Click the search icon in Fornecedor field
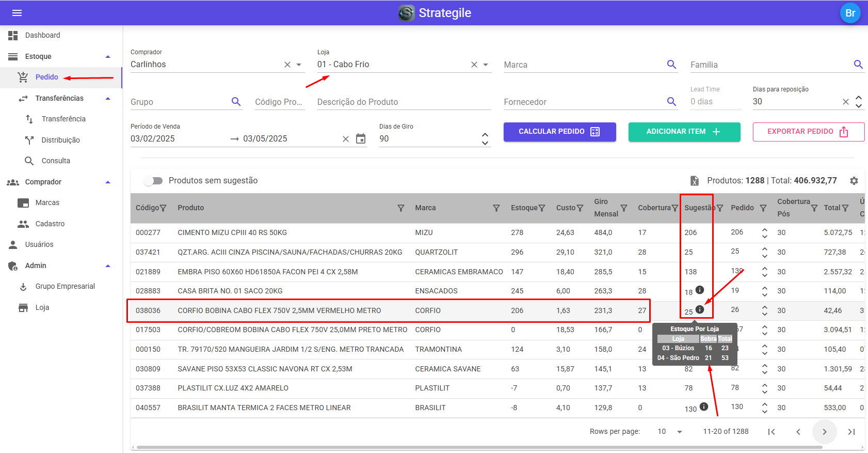 pos(671,102)
